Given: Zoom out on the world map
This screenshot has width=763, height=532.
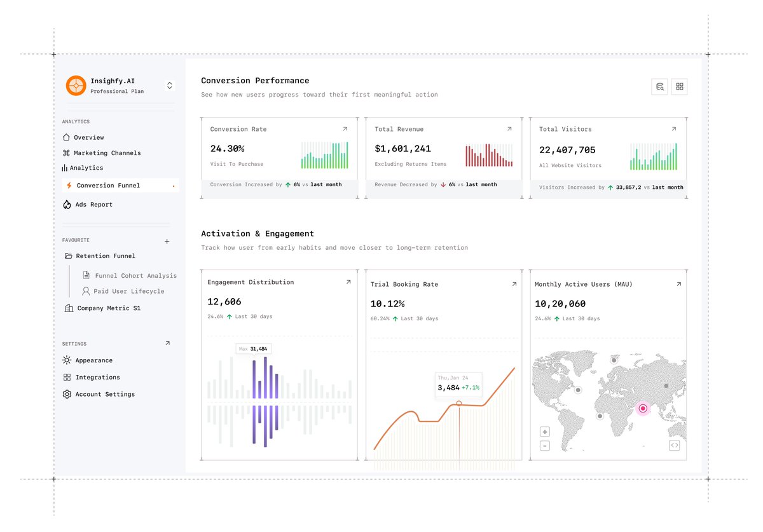Looking at the screenshot, I should tap(545, 446).
